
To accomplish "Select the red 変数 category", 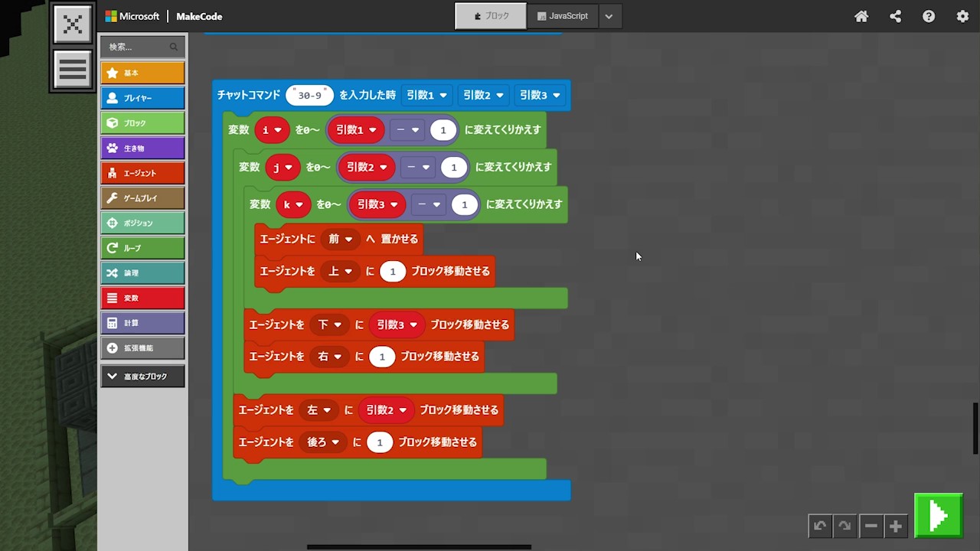I will tap(142, 298).
